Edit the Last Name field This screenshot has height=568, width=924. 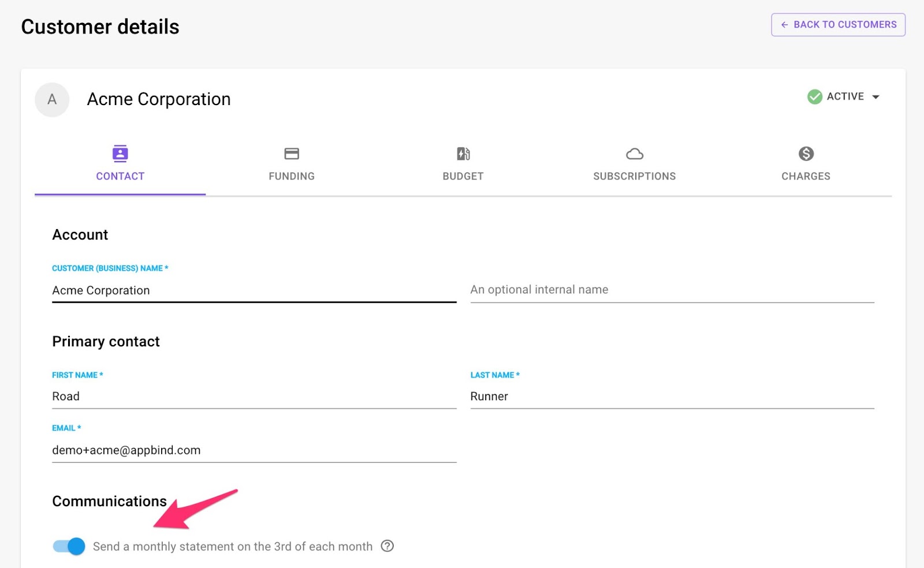click(672, 397)
